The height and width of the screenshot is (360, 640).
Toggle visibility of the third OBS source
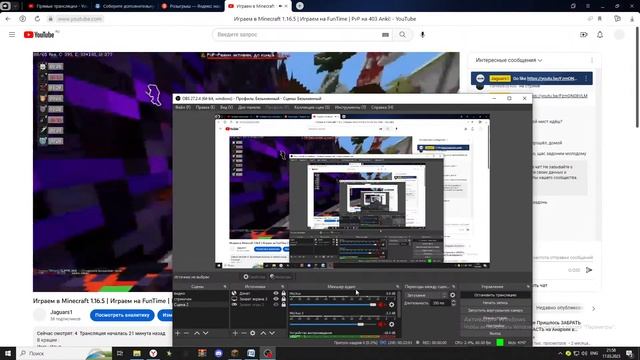pyautogui.click(x=276, y=304)
